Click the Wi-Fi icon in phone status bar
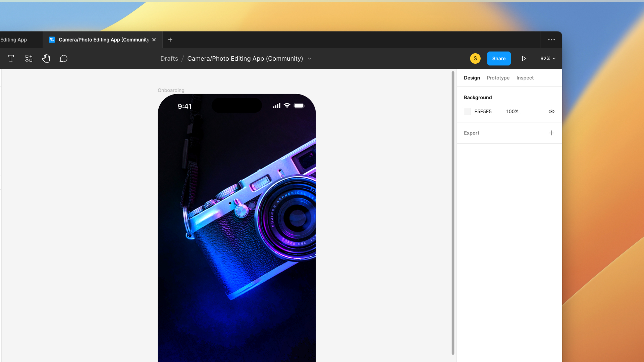The image size is (644, 362). [x=287, y=106]
